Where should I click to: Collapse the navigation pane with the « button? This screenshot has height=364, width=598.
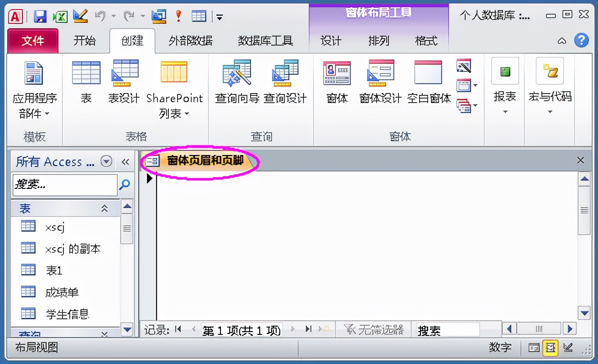(x=125, y=161)
